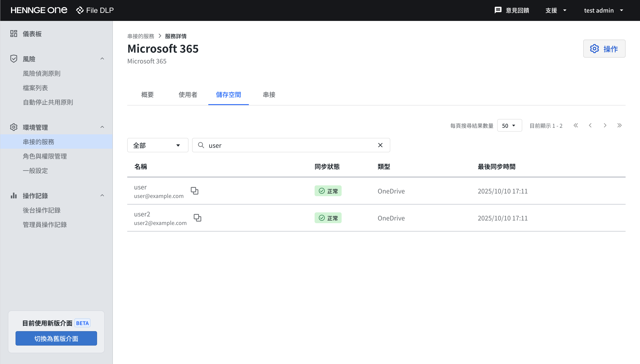Switch to the 串接 tab
This screenshot has width=640, height=364.
pyautogui.click(x=269, y=95)
